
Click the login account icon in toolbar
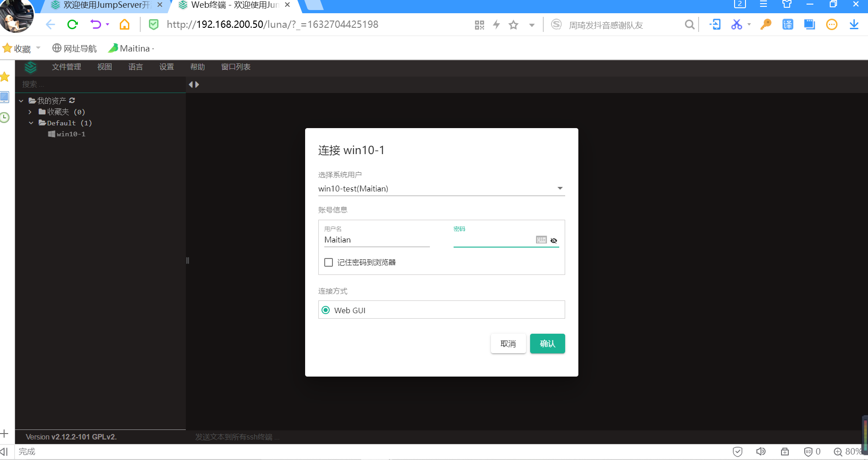click(715, 25)
